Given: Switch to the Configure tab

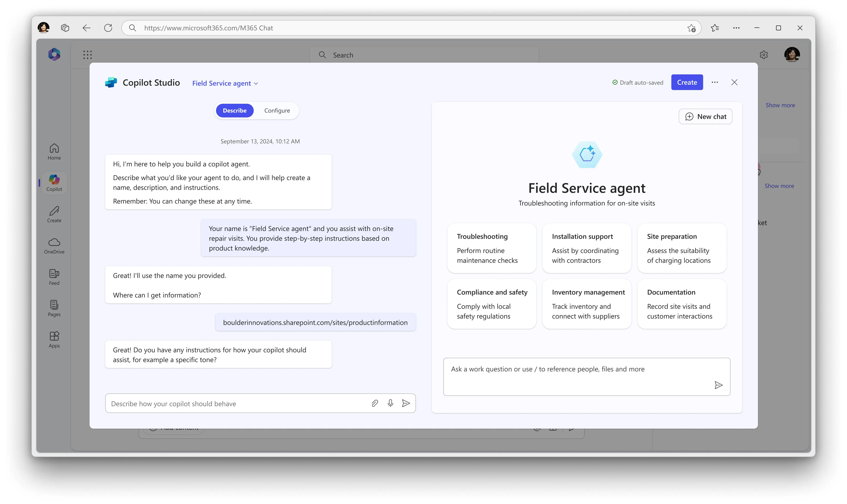Looking at the screenshot, I should [277, 110].
